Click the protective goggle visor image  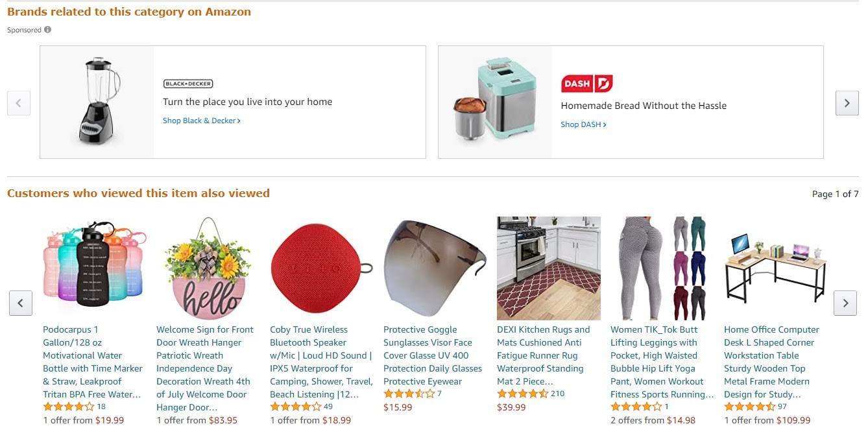pos(435,268)
